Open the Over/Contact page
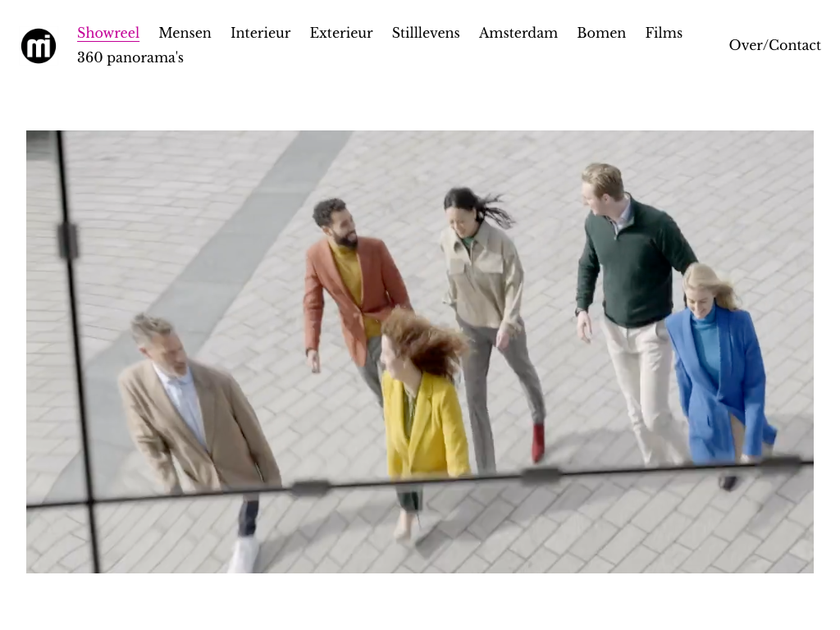Image resolution: width=840 pixels, height=630 pixels. click(x=774, y=45)
